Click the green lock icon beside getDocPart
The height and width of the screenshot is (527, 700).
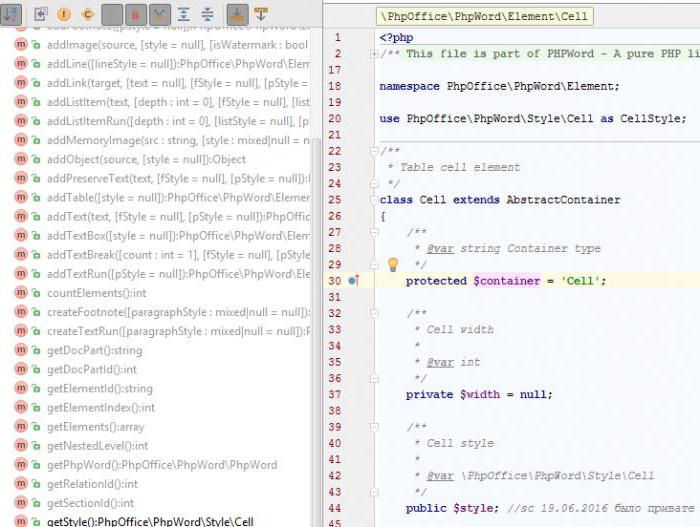click(x=36, y=350)
